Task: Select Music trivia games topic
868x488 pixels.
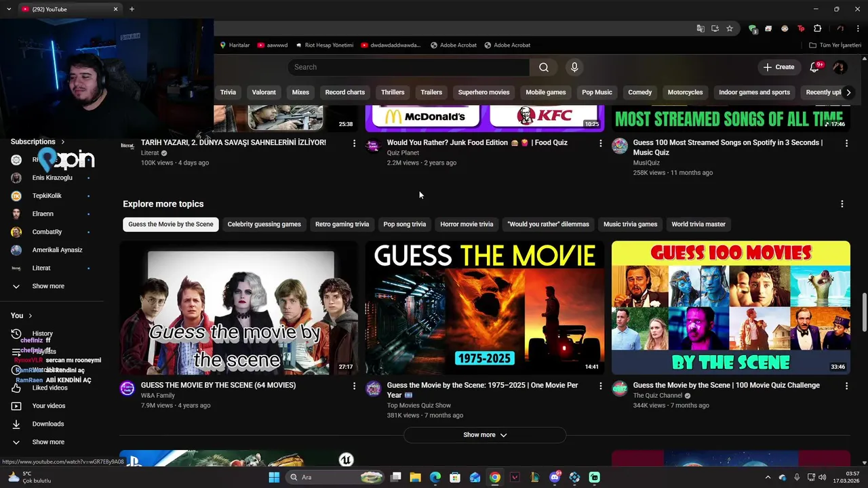Action: click(x=630, y=224)
